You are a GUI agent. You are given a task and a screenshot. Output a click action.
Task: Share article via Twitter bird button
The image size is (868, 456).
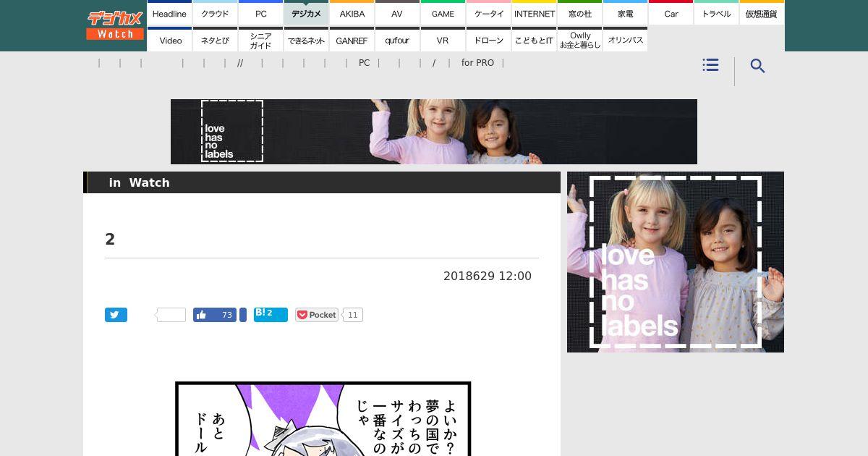116,315
